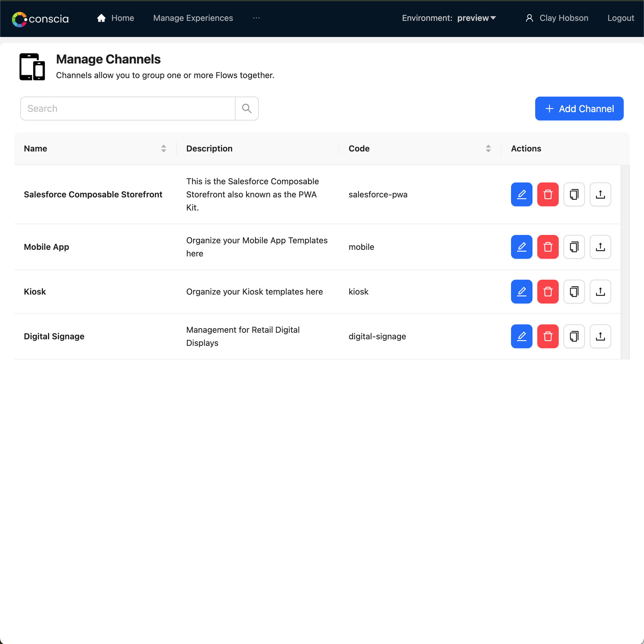Open the more navigation ellipsis menu
This screenshot has height=644, width=644.
click(x=256, y=18)
